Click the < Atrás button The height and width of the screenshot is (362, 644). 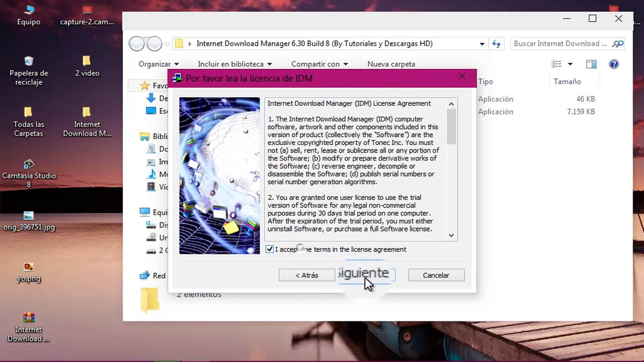(307, 275)
